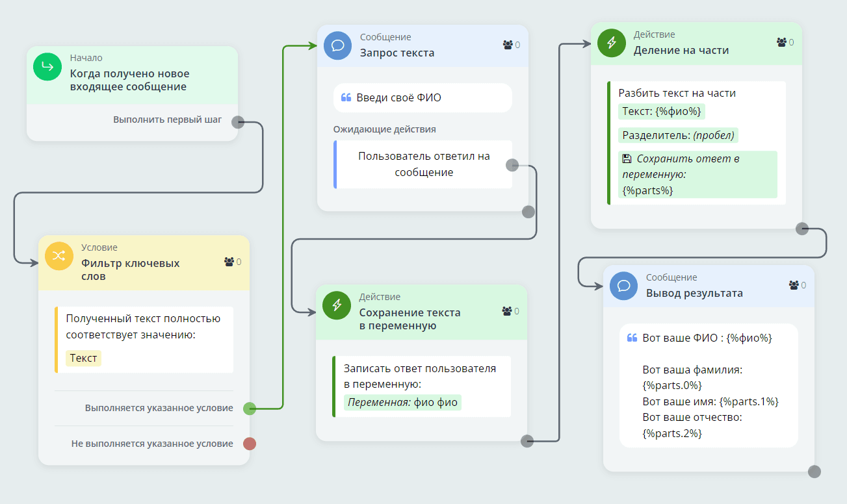This screenshot has height=504, width=847.
Task: Click the lightning icon of Деление на части
Action: pos(611,43)
